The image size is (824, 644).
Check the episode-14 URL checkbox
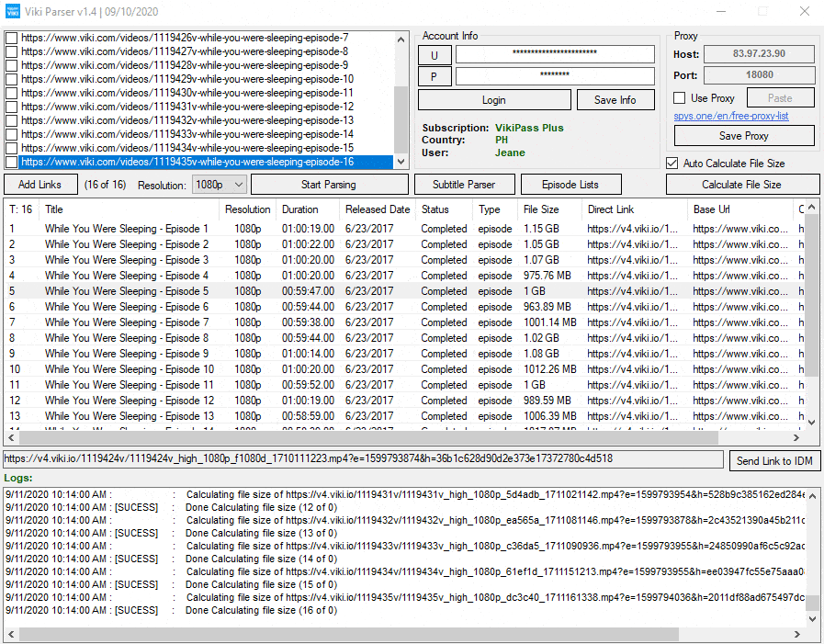(x=11, y=134)
